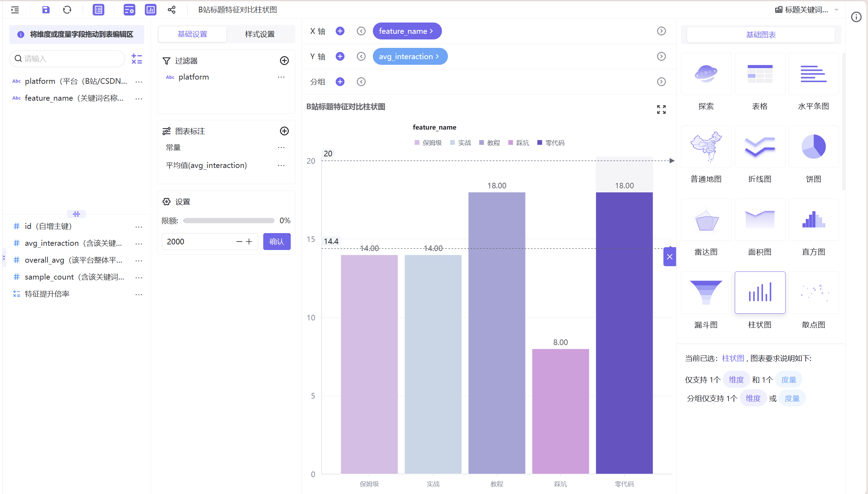Select the 特征提升倍率 calculated field
The height and width of the screenshot is (494, 868).
point(47,294)
